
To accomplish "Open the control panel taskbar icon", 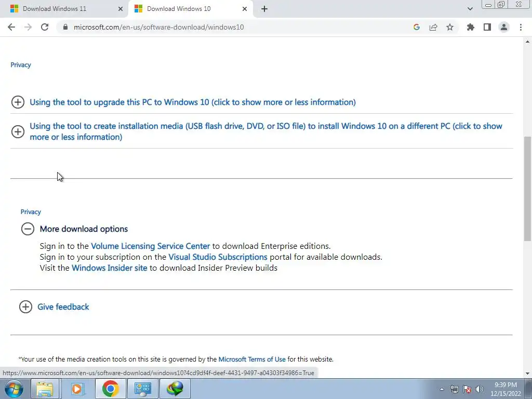I will [x=142, y=389].
